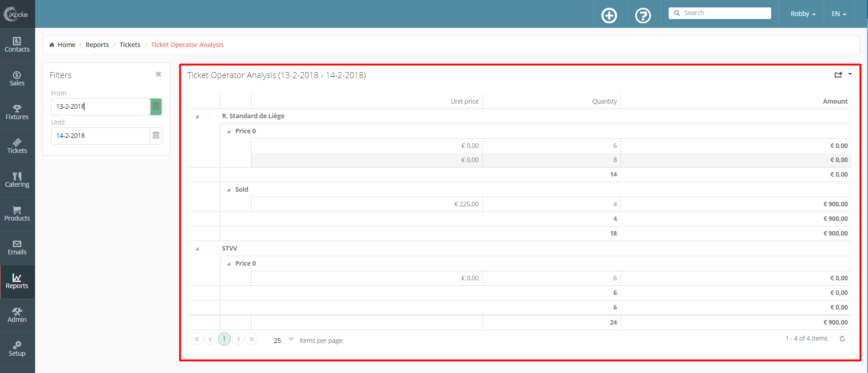
Task: Collapse the STVV group
Action: pos(197,249)
